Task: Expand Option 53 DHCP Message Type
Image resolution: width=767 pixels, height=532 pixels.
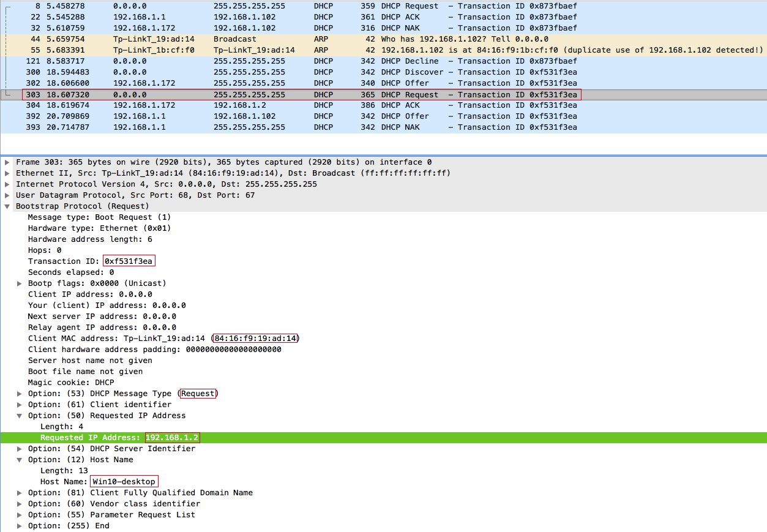Action: click(20, 394)
